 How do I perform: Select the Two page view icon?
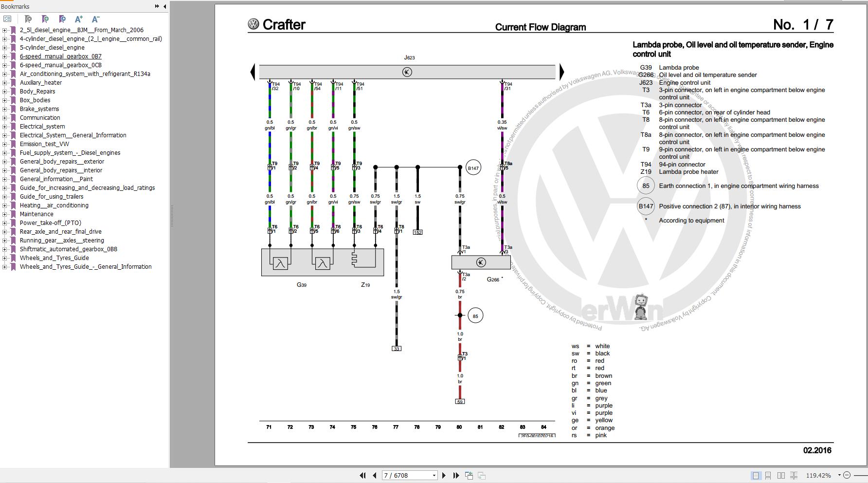point(780,475)
